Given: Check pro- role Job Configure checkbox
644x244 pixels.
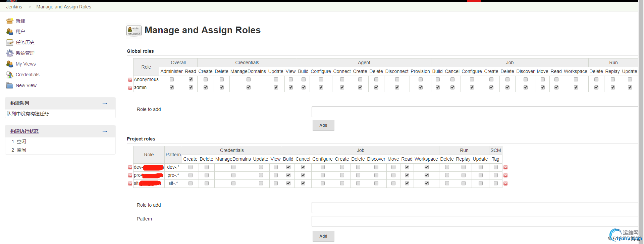Looking at the screenshot, I should pyautogui.click(x=323, y=175).
